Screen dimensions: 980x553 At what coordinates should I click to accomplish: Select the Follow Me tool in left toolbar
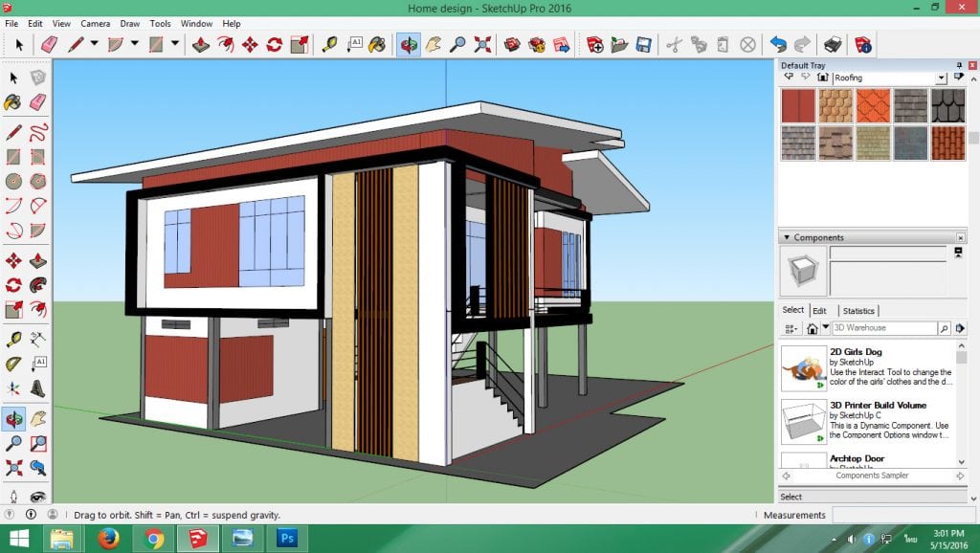pyautogui.click(x=38, y=285)
